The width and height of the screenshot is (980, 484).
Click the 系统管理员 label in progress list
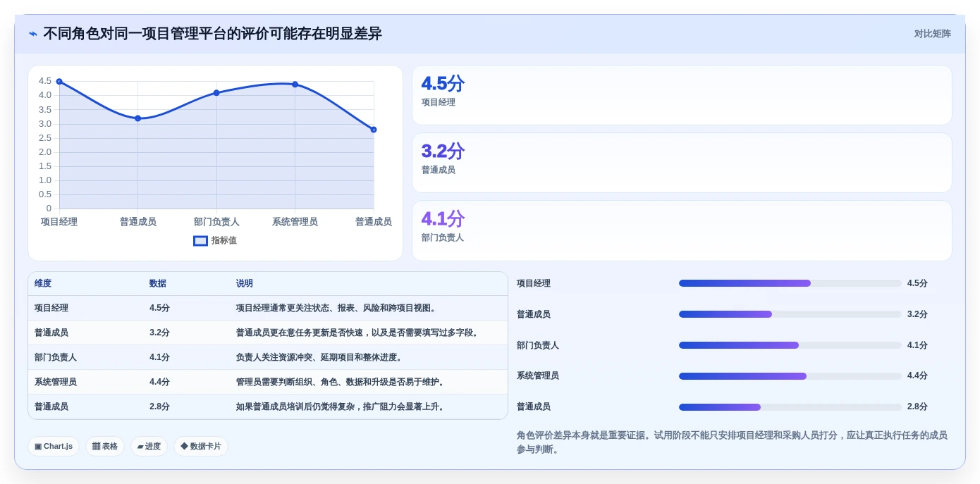pyautogui.click(x=538, y=376)
